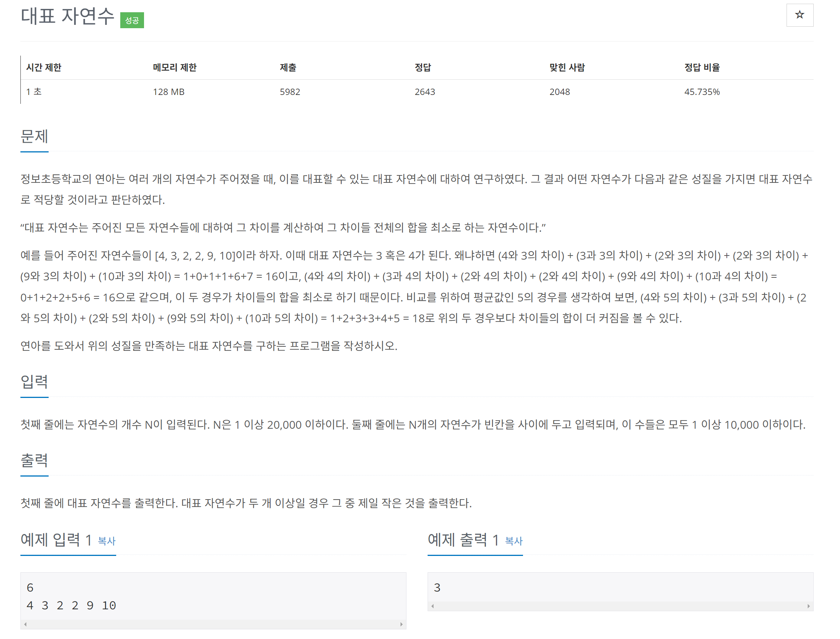
Task: Click the 문제 section heading
Action: (34, 136)
